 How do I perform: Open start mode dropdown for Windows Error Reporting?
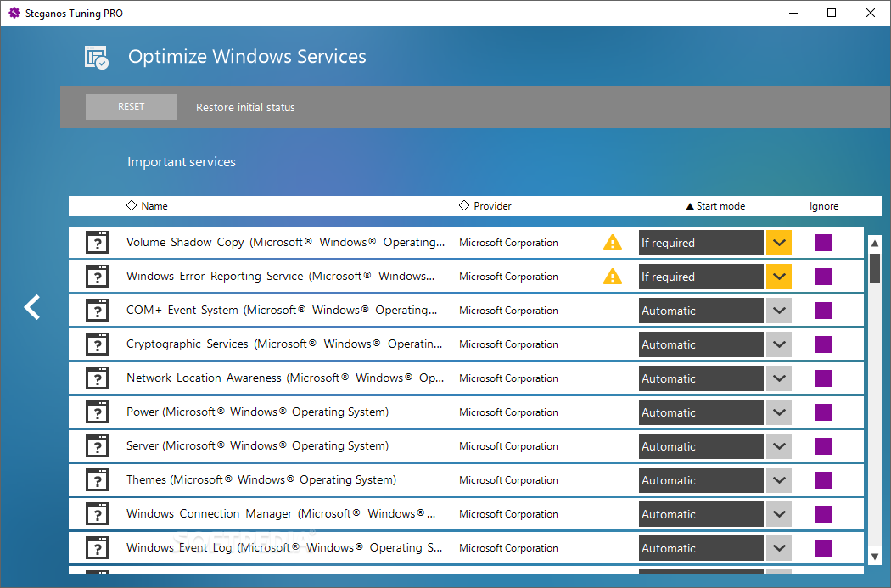coord(779,277)
